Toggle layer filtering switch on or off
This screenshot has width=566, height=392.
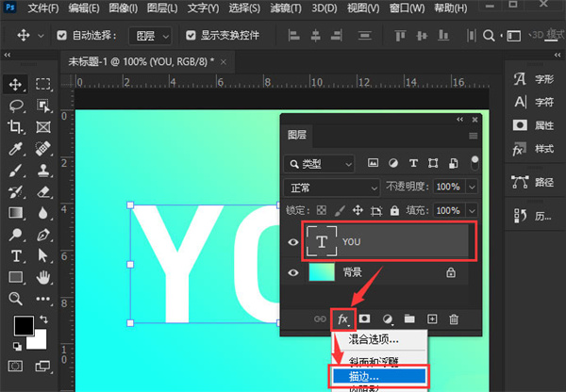coord(474,163)
